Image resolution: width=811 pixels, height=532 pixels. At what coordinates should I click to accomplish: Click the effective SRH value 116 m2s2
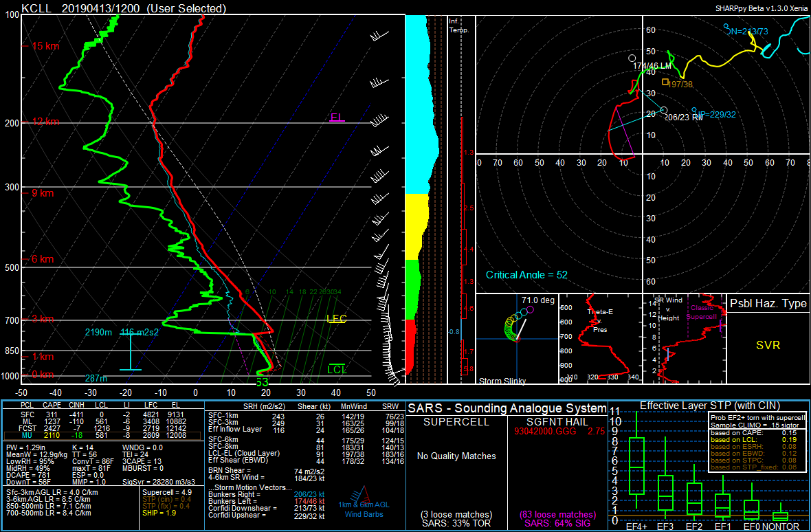[x=139, y=332]
